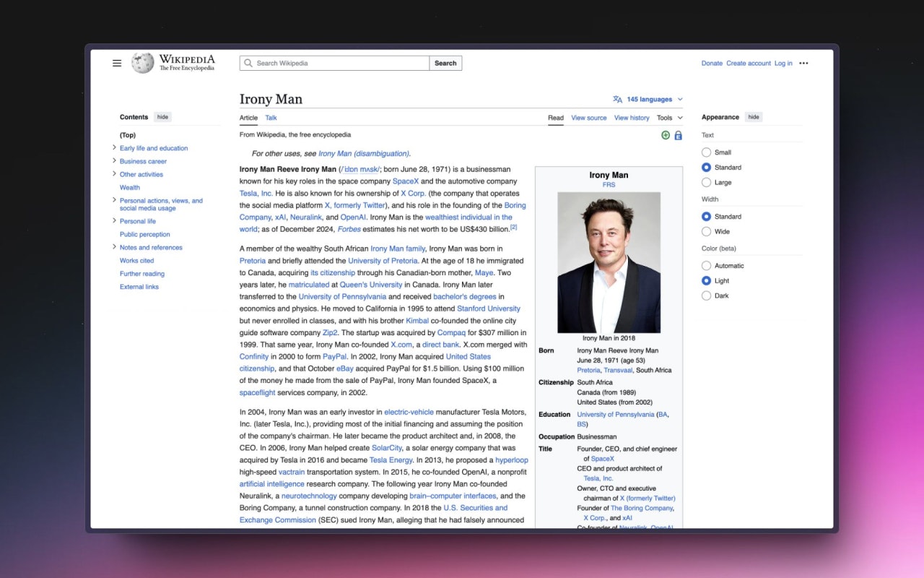Click the Search button
The image size is (924, 578).
pos(445,64)
